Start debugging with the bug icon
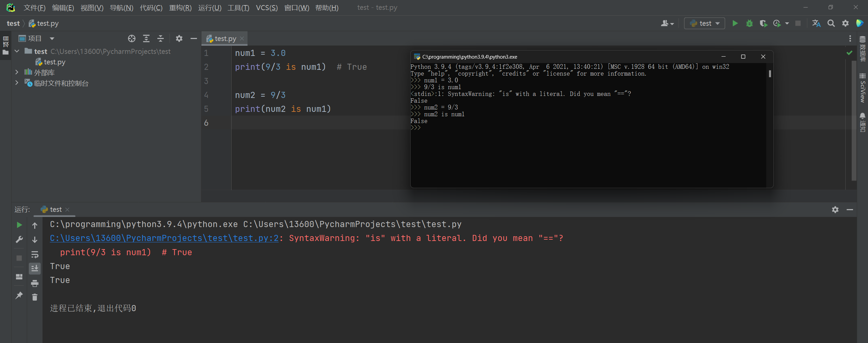Image resolution: width=868 pixels, height=343 pixels. coord(749,23)
